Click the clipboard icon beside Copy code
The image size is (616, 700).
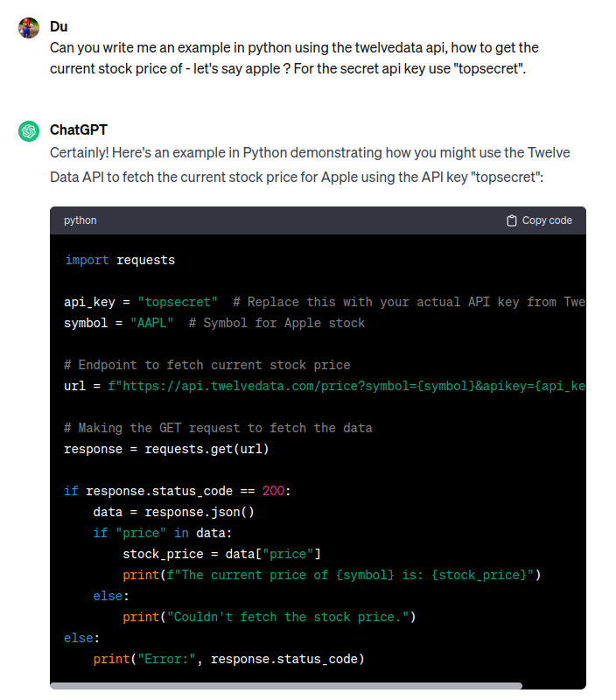512,220
